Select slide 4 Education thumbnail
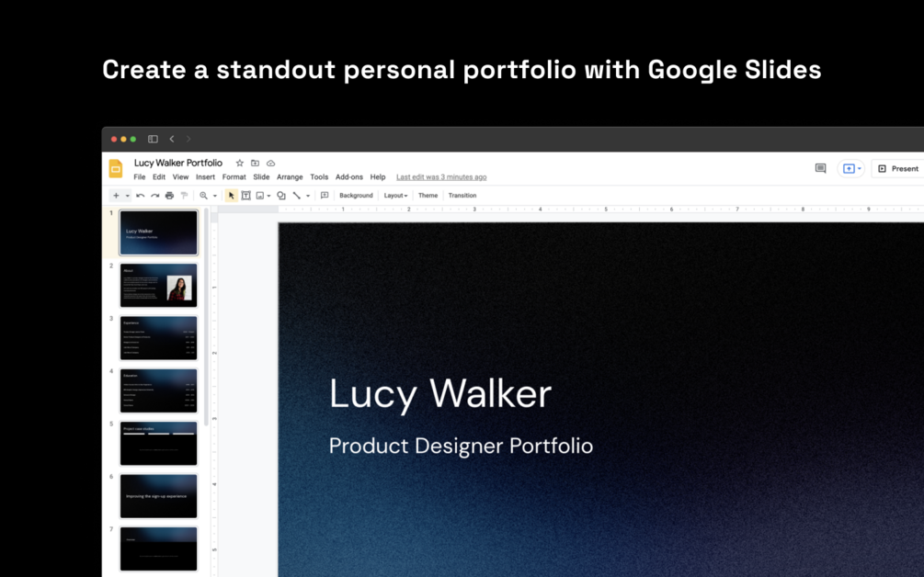The width and height of the screenshot is (924, 577). (158, 390)
